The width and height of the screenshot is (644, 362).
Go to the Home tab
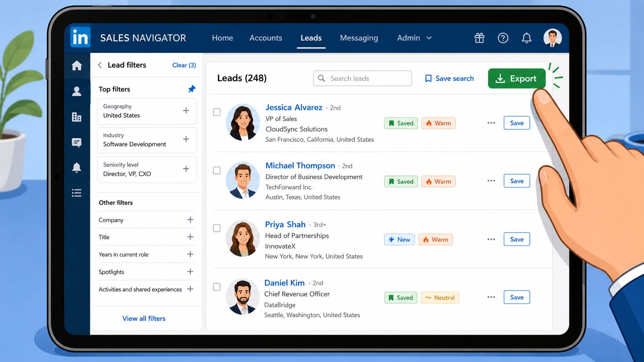pyautogui.click(x=222, y=38)
